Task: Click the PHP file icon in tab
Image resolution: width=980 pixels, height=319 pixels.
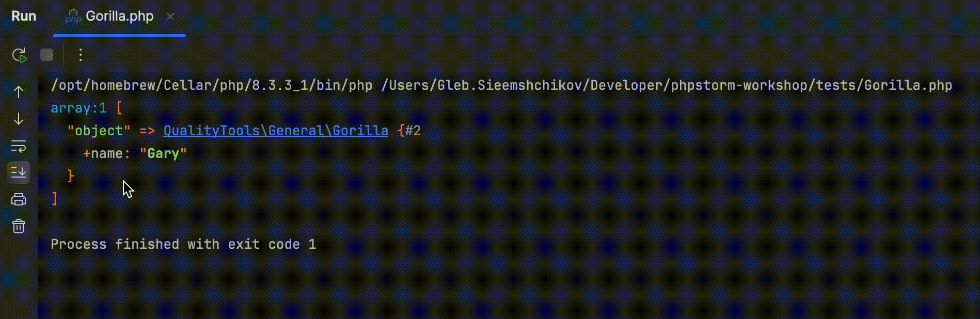Action: point(73,17)
